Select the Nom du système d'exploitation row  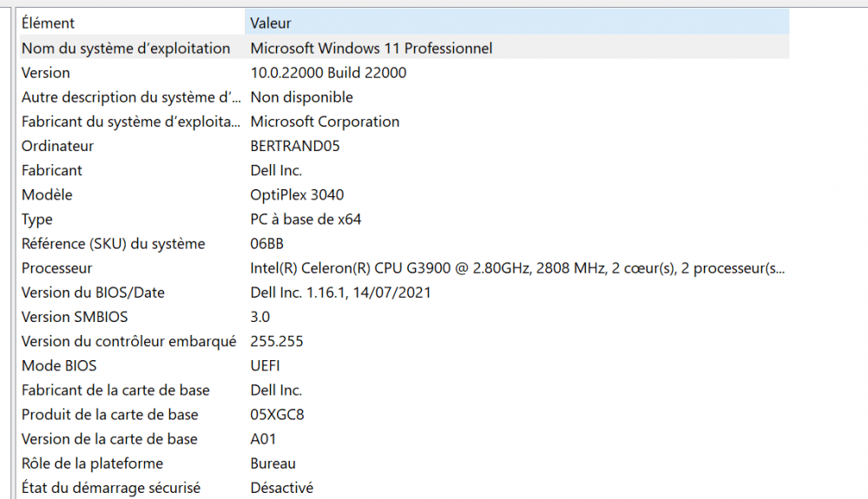(126, 49)
